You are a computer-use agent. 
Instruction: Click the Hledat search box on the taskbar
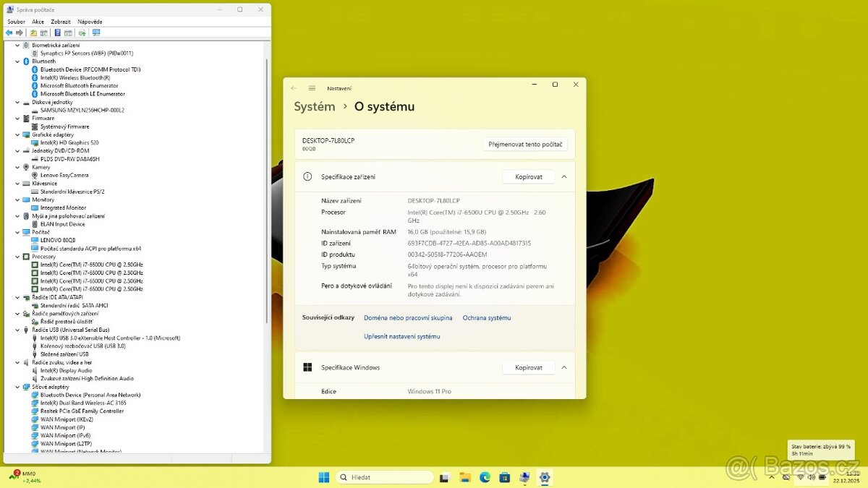(x=383, y=477)
